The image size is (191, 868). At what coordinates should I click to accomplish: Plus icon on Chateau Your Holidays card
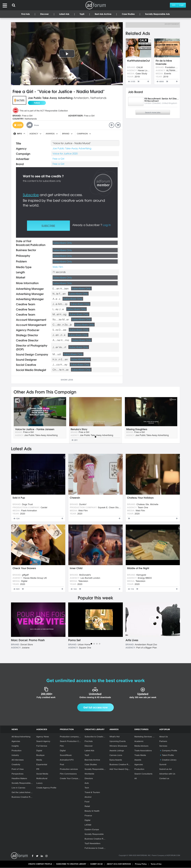[x=177, y=519]
